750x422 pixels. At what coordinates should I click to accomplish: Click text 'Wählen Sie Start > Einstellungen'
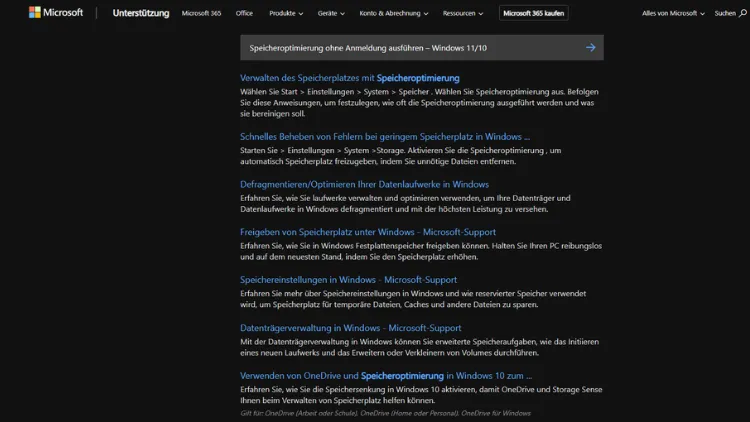pyautogui.click(x=297, y=92)
